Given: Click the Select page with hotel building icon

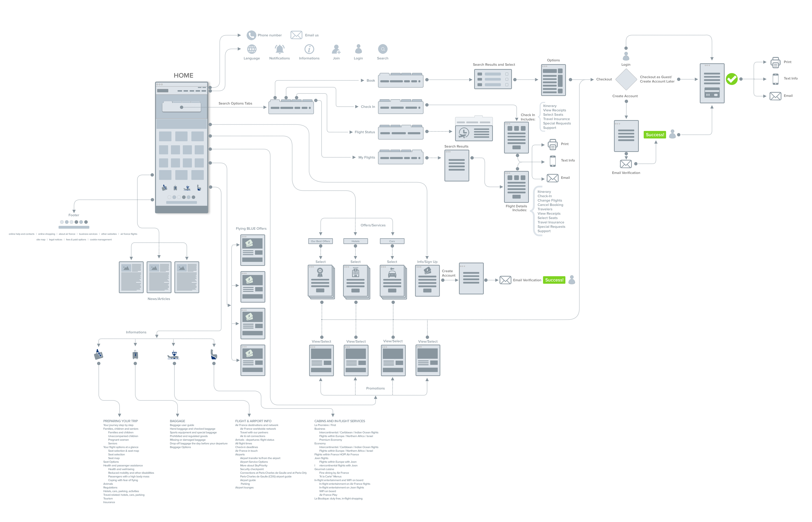Looking at the screenshot, I should (x=356, y=282).
